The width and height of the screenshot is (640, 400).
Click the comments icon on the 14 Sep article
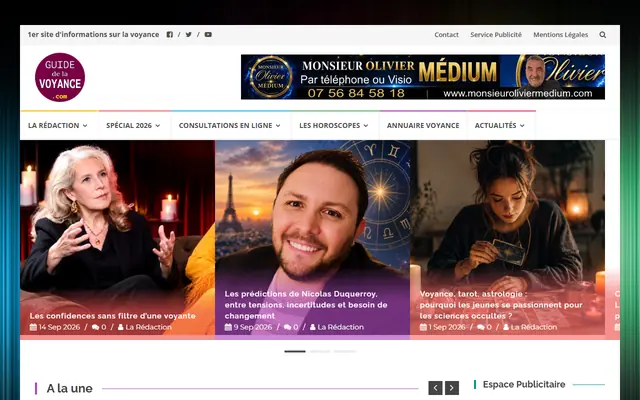pyautogui.click(x=96, y=327)
